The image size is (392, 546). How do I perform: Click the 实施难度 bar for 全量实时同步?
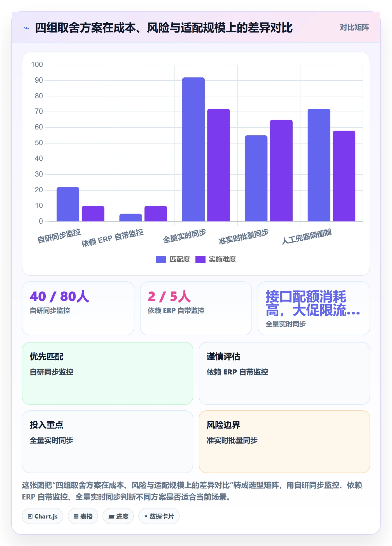point(218,165)
